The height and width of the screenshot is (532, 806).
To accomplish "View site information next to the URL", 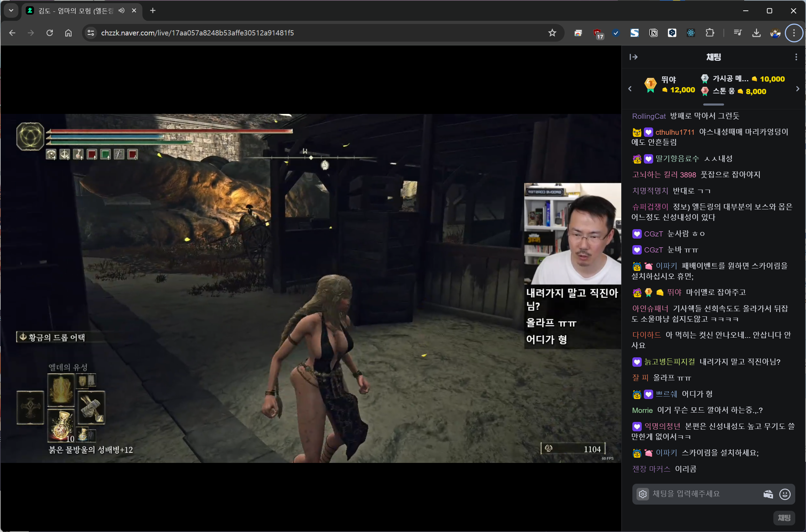I will click(x=91, y=33).
